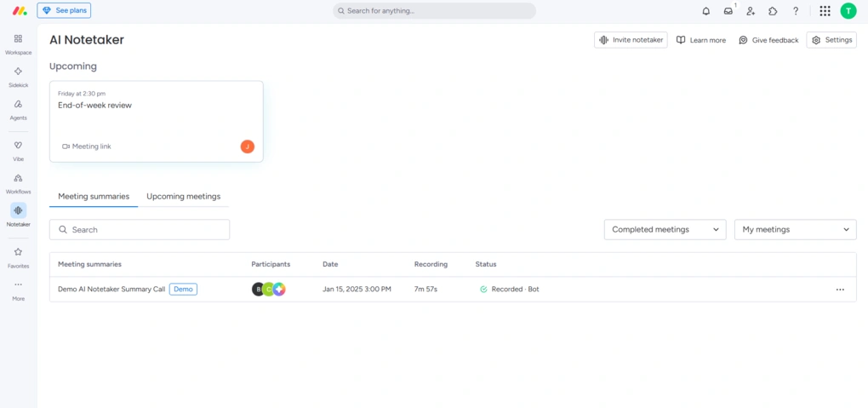Image resolution: width=868 pixels, height=408 pixels.
Task: Open the products switcher grid icon
Action: (x=825, y=10)
